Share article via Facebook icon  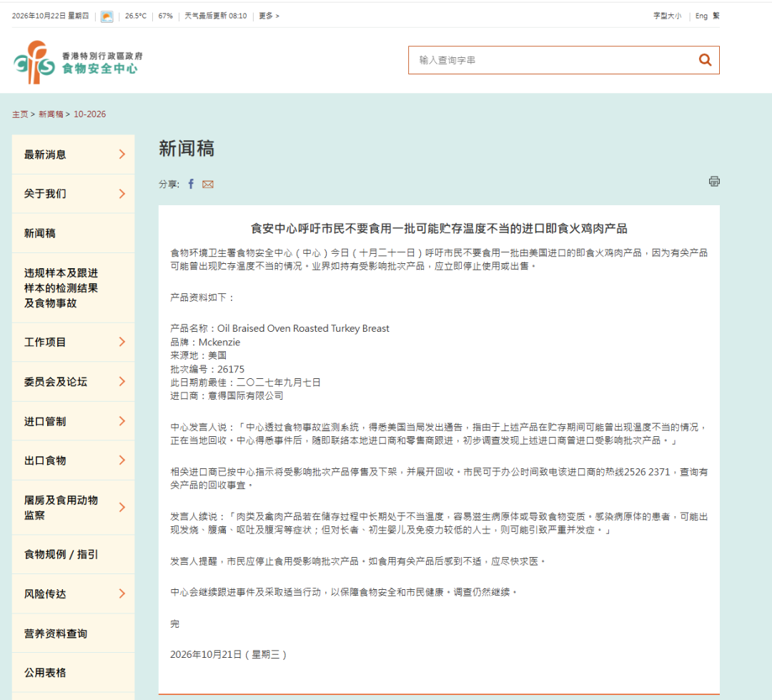[191, 184]
